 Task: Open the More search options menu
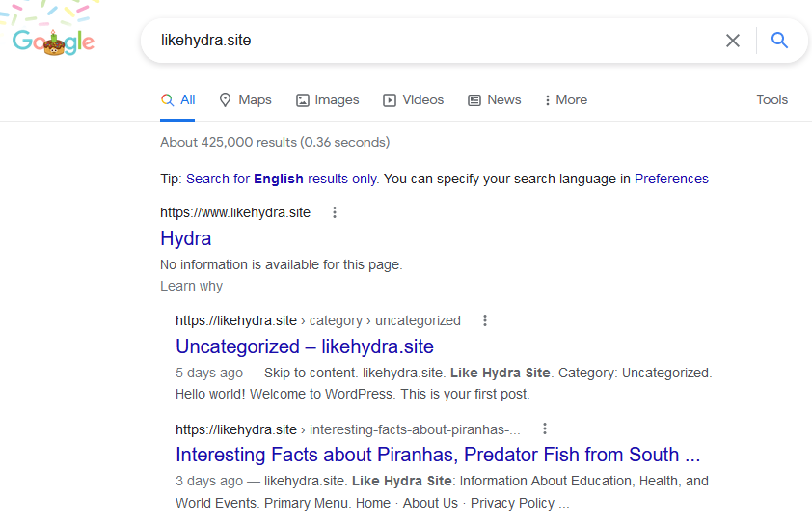pos(565,100)
